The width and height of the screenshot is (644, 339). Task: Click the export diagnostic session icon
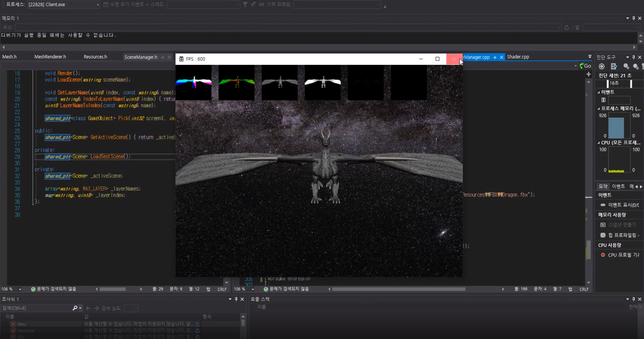(614, 66)
